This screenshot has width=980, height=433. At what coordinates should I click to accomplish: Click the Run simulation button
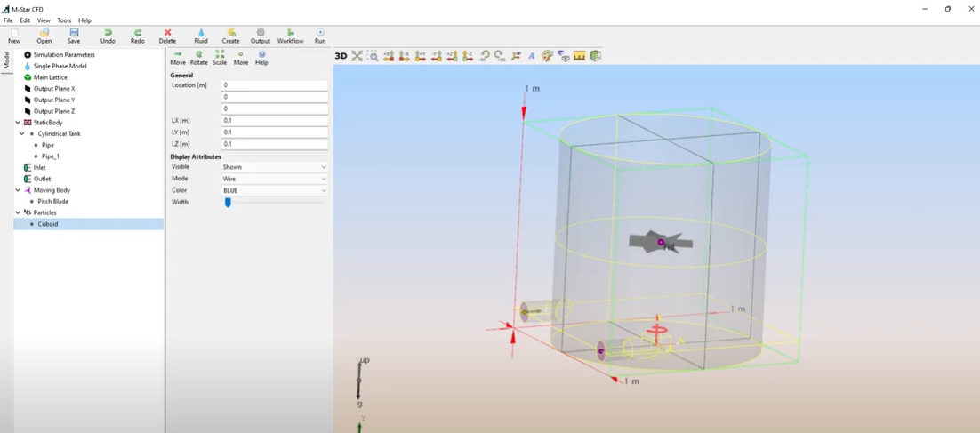(320, 36)
